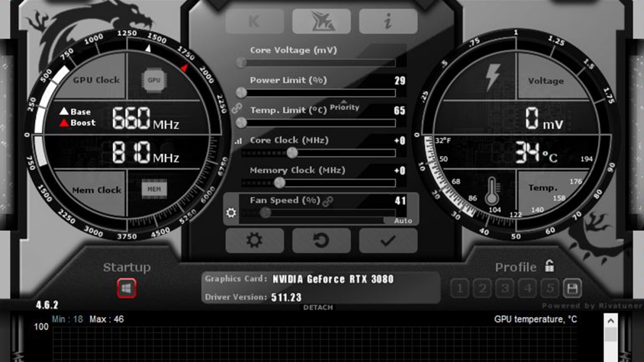644x362 pixels.
Task: Toggle fan speed link icon
Action: pos(327,201)
